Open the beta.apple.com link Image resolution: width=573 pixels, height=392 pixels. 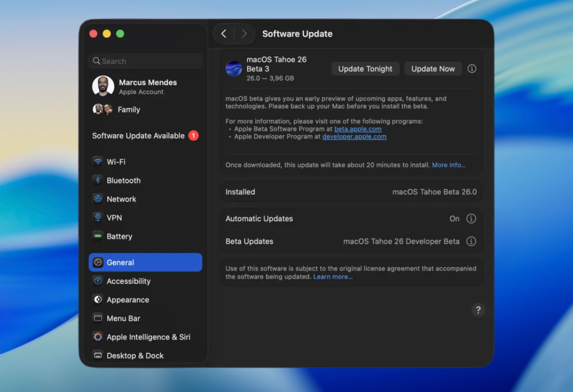pos(358,129)
